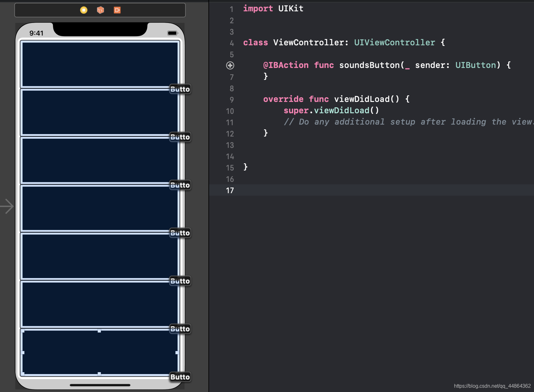Select the third button in the storyboard stack
The image size is (534, 392).
100,160
